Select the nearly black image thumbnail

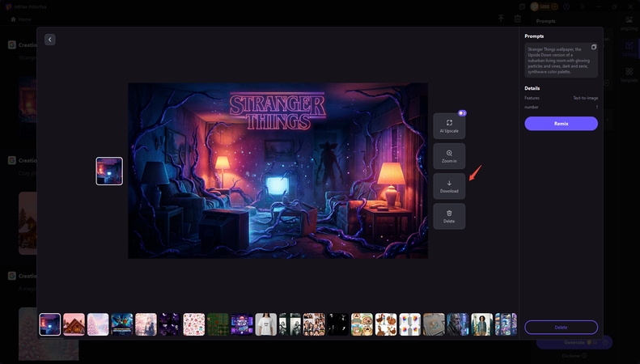coord(338,324)
